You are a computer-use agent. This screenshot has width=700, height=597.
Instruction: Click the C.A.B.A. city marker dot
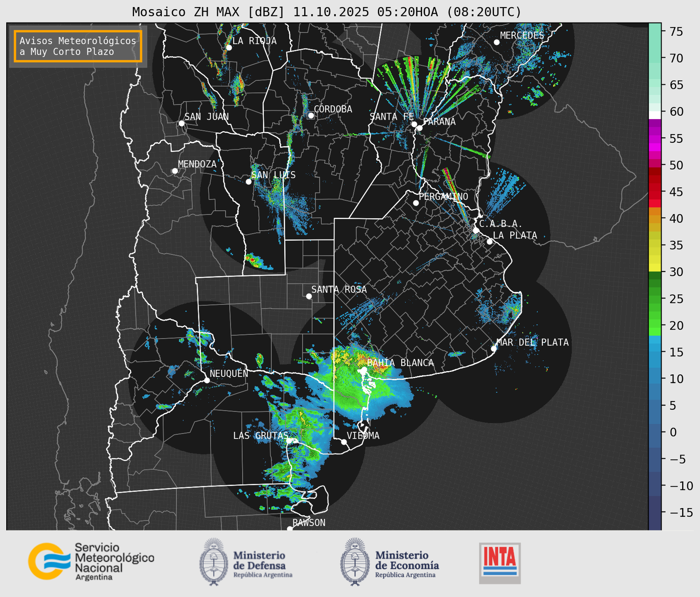click(x=476, y=230)
